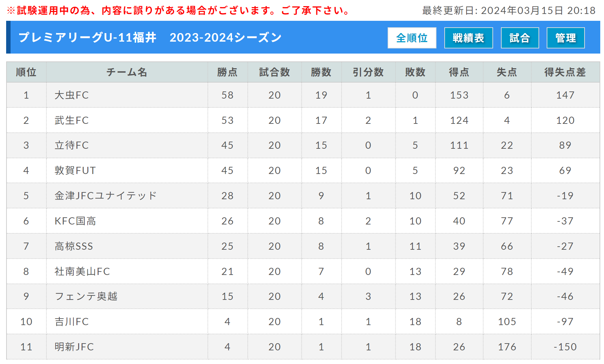Select the 高椋SSS team entry
Viewport: 604px width, 364px height.
click(x=74, y=246)
